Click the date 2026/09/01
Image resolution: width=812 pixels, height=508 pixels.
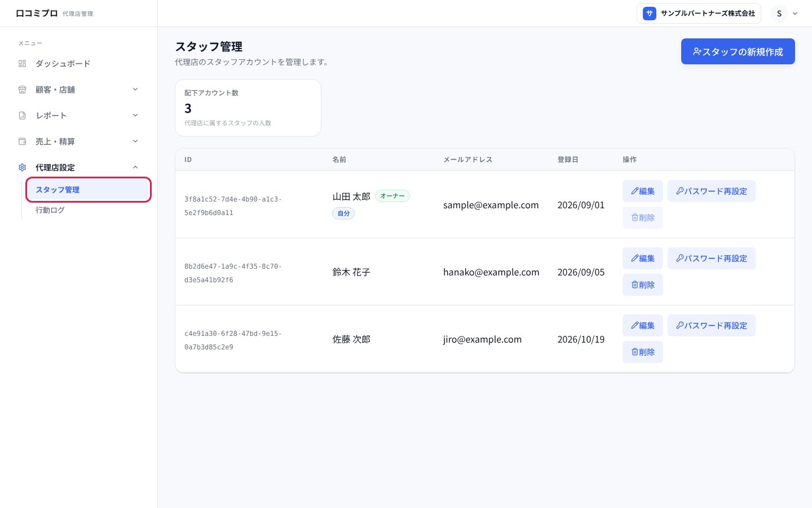click(x=581, y=205)
